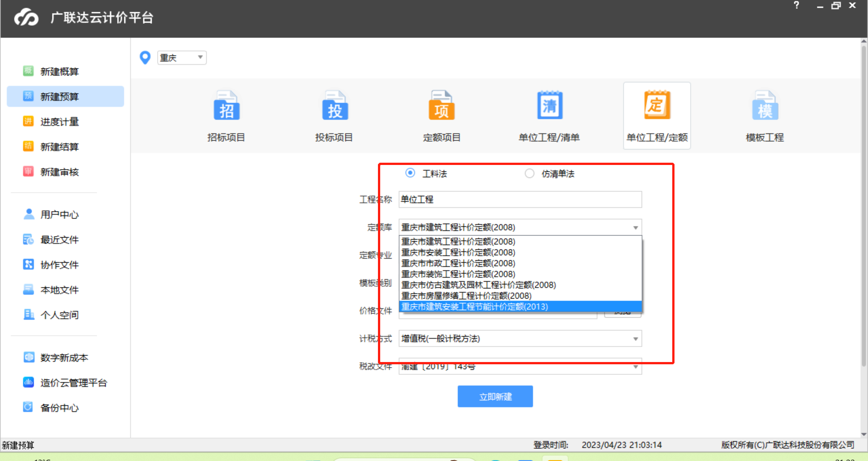Click the 进度计量 sidebar icon
Screen dimensions: 868x461
[x=28, y=121]
